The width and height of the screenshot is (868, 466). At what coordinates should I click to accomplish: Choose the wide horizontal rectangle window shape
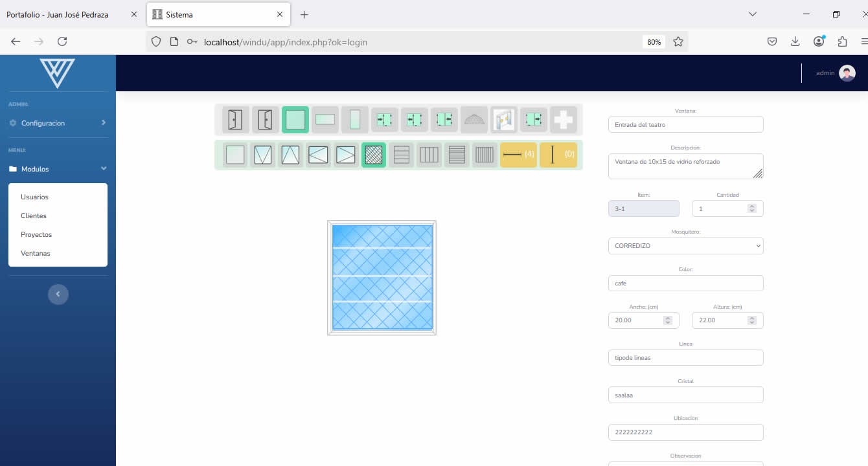tap(325, 120)
